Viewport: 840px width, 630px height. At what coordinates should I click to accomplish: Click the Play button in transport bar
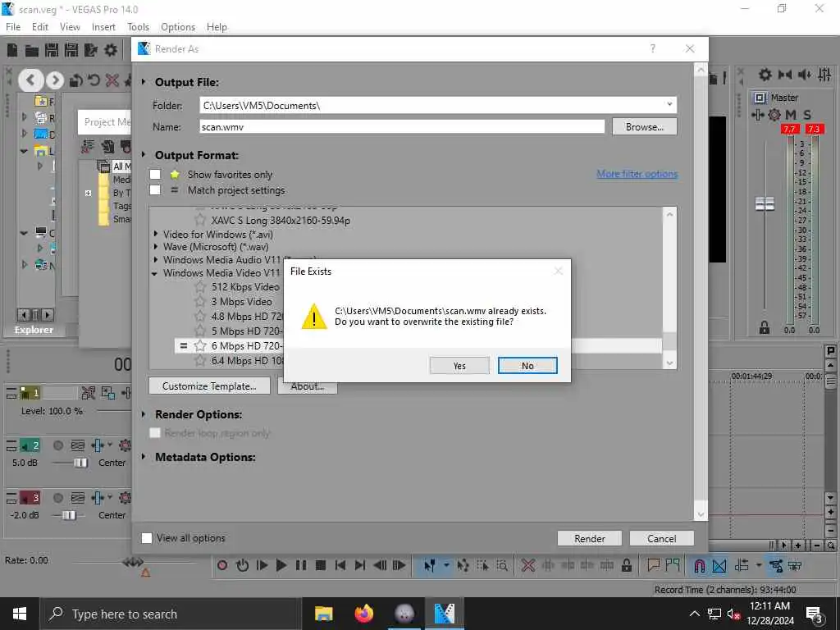tap(281, 565)
